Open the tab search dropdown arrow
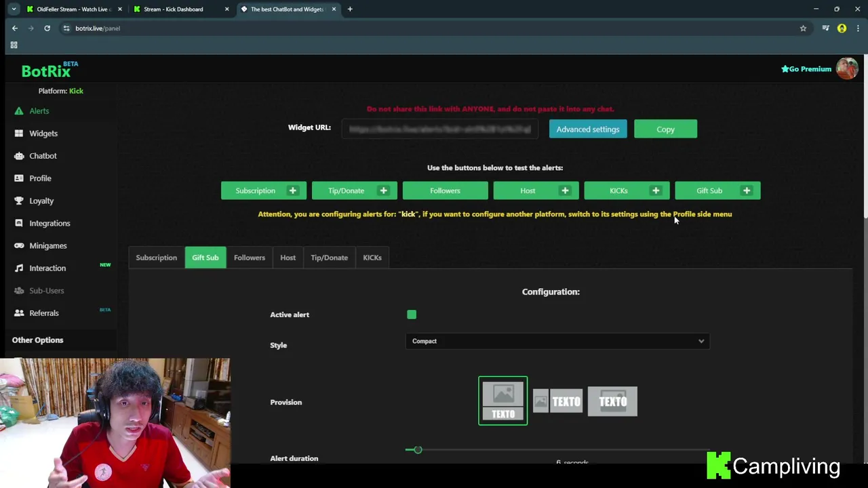868x488 pixels. (x=14, y=9)
